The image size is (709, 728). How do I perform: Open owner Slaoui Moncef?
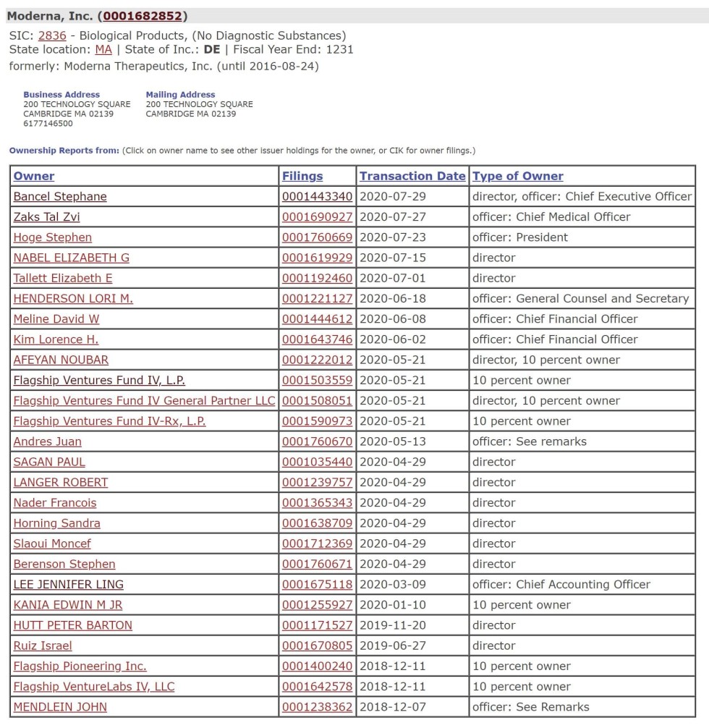coord(52,543)
